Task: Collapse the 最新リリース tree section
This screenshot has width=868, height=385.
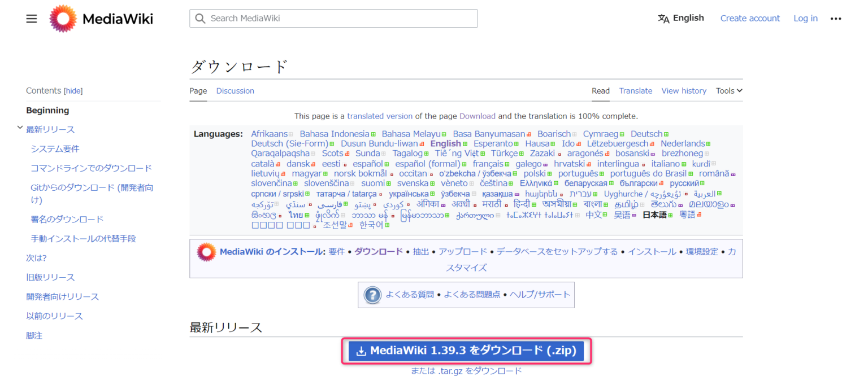Action: 20,129
